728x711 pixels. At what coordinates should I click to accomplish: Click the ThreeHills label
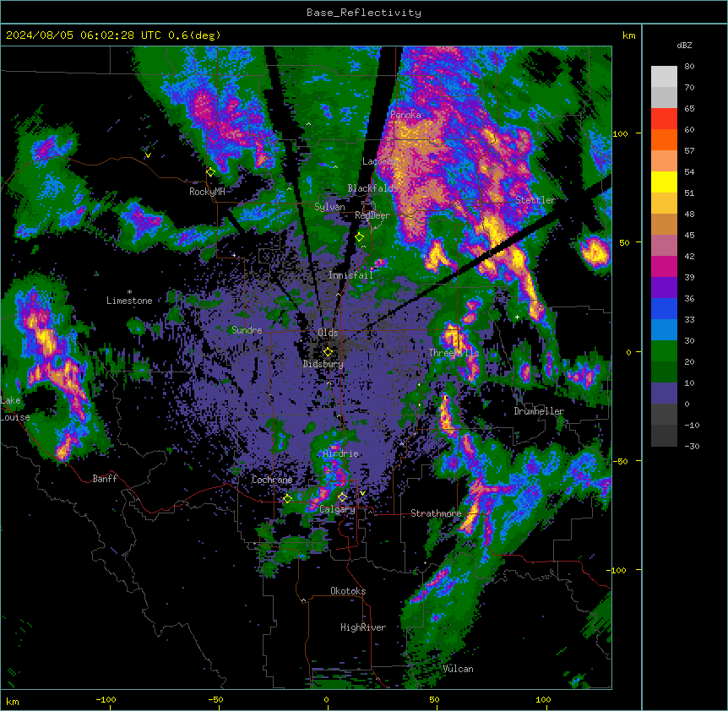pos(454,353)
